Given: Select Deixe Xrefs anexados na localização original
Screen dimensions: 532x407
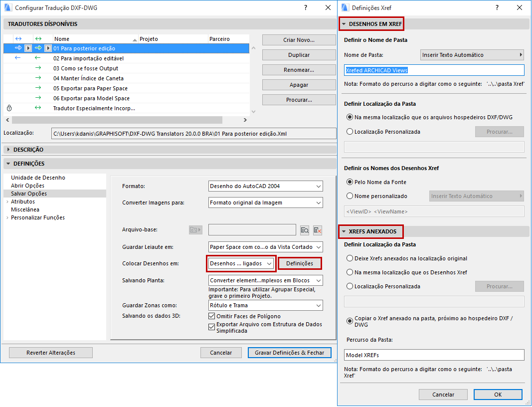Looking at the screenshot, I should [x=350, y=258].
